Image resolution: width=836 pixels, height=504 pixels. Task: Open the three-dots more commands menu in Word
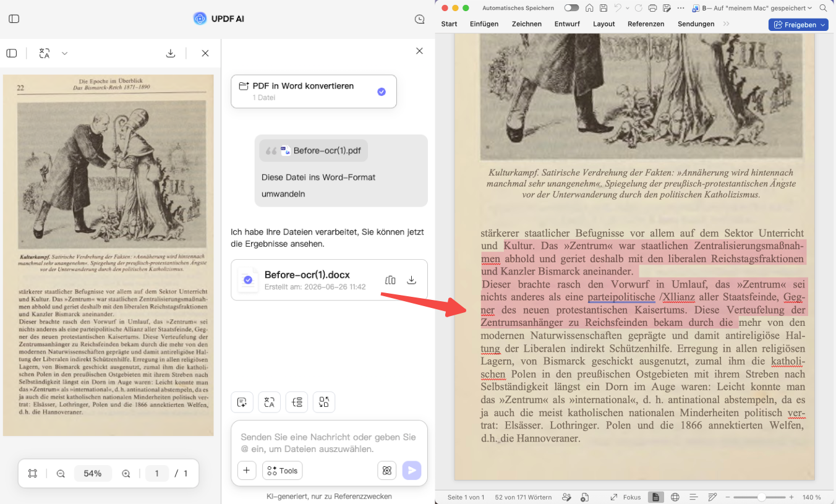pos(681,8)
